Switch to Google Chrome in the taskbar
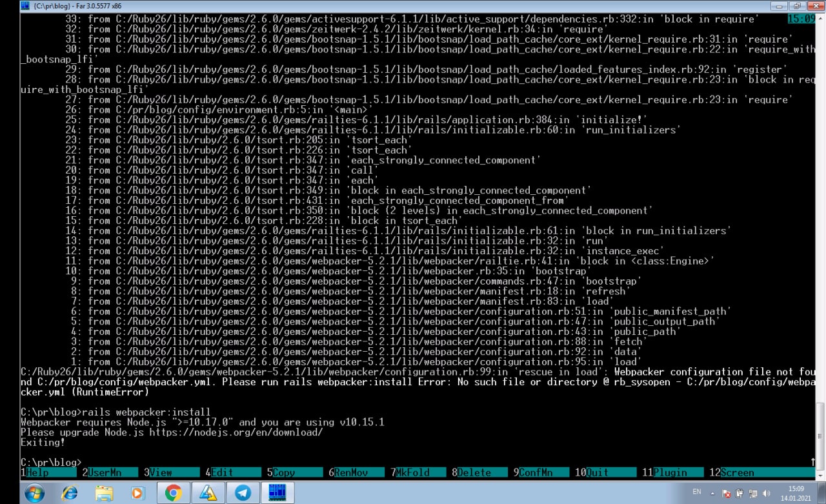Image resolution: width=826 pixels, height=504 pixels. pyautogui.click(x=173, y=493)
